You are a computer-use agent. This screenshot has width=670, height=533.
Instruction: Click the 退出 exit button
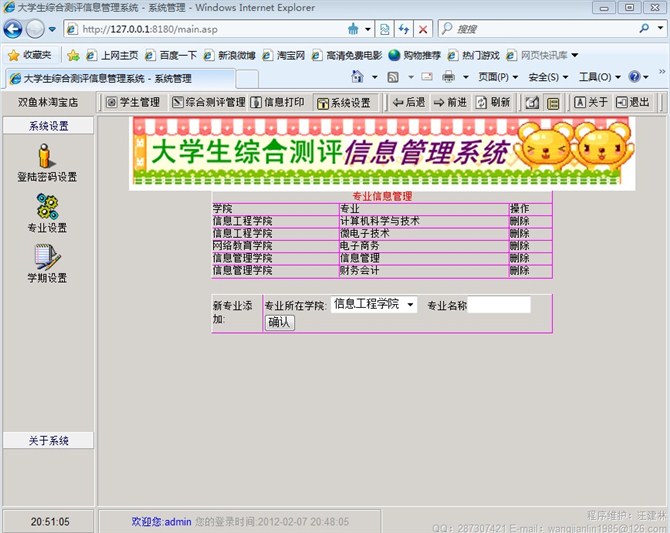pos(633,102)
